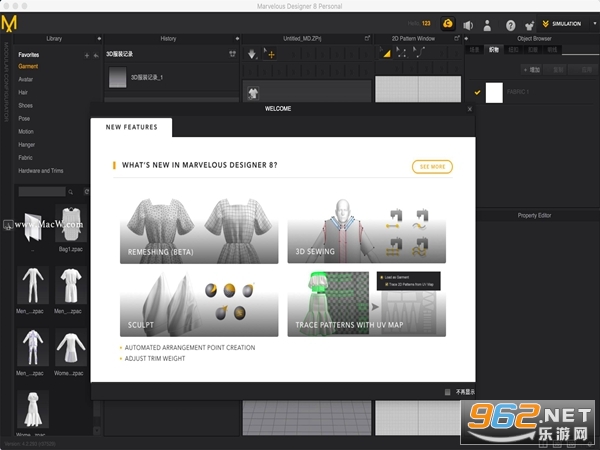Click the 增加 add button
600x450 pixels.
point(531,70)
